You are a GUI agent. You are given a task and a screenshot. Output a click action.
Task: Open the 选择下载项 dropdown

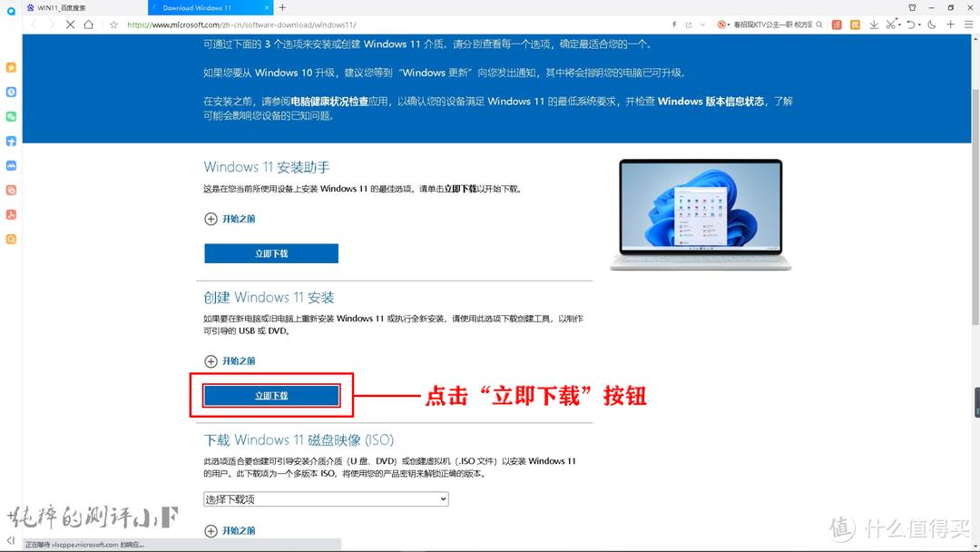[x=327, y=498]
